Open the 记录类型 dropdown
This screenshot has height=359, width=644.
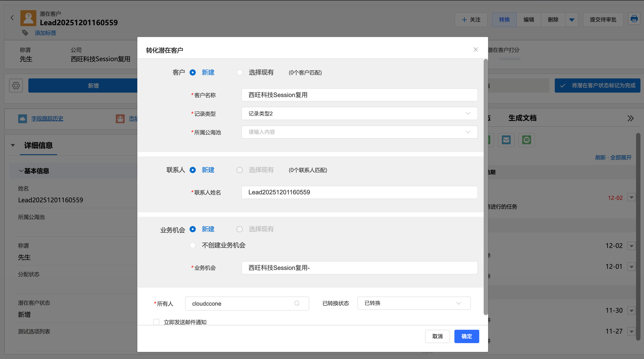pos(359,113)
